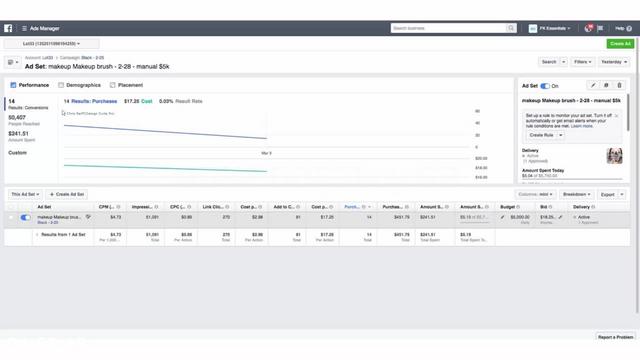Select the Performance view option
Screen dimensions: 640x360
(29, 85)
